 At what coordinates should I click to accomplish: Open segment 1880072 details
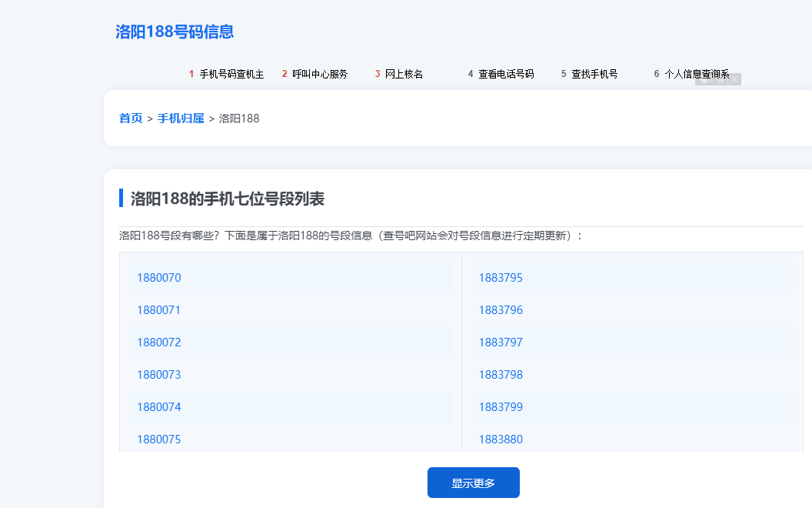point(158,342)
